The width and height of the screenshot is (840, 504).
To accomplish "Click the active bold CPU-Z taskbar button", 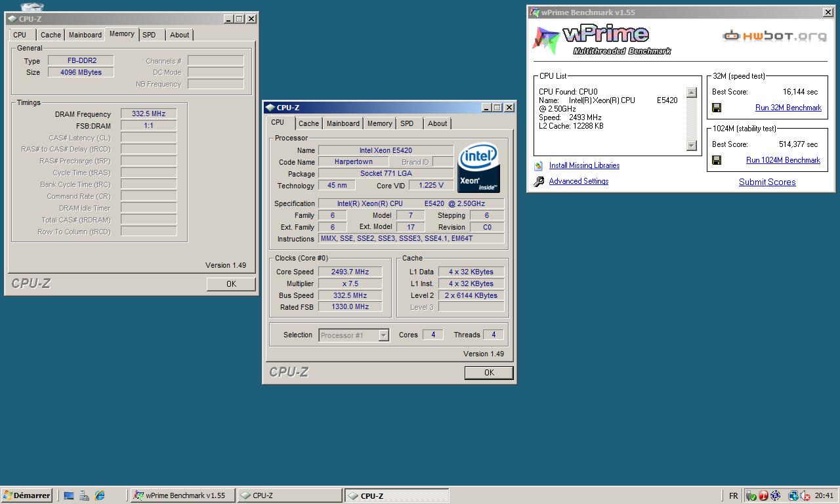I will (397, 495).
